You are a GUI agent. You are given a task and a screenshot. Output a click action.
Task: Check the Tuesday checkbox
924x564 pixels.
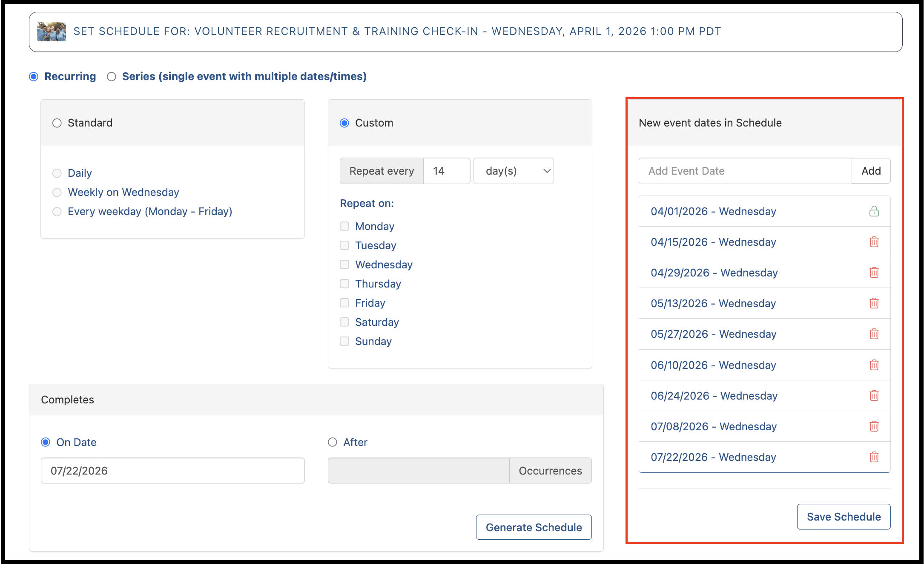click(344, 245)
